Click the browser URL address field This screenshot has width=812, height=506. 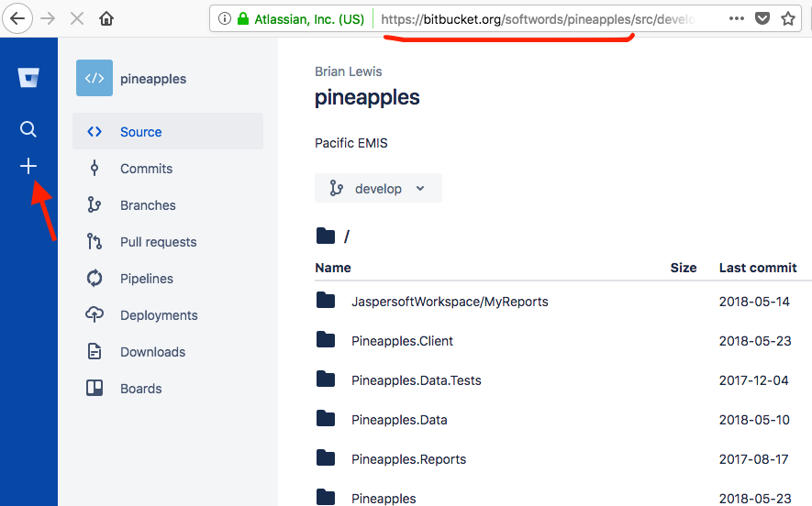pos(541,18)
